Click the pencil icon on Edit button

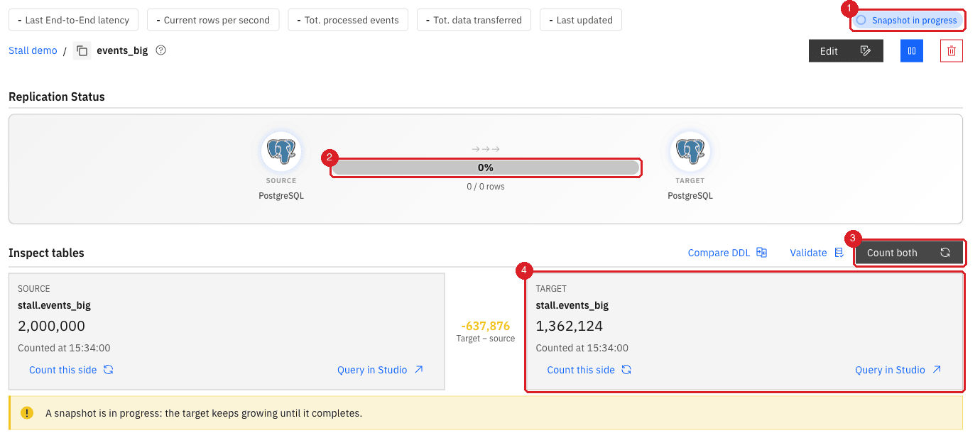[x=865, y=51]
